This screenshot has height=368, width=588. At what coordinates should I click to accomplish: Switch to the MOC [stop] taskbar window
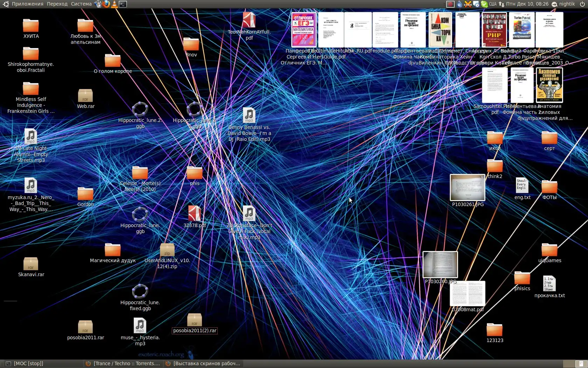pyautogui.click(x=28, y=364)
